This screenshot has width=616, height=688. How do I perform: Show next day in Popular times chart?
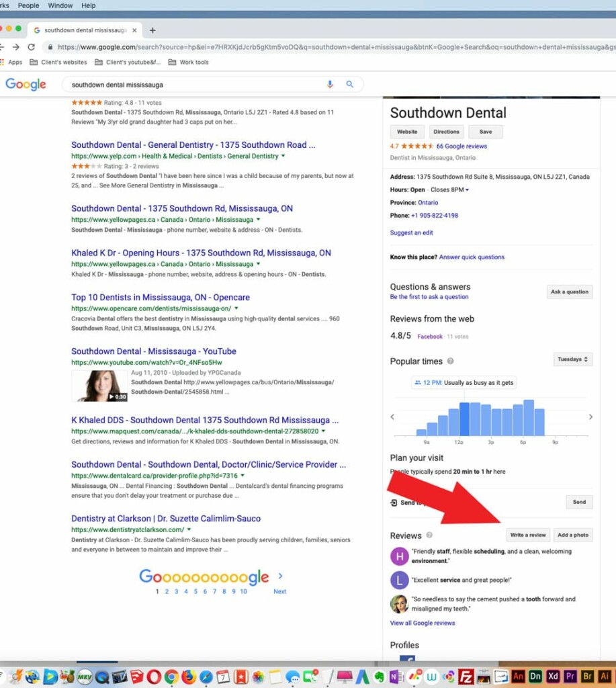coord(590,417)
